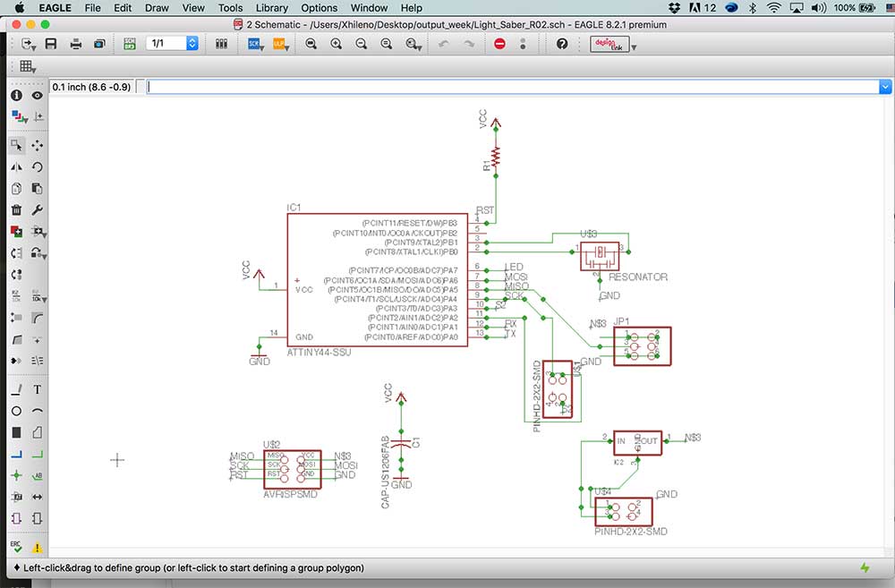895x588 pixels.
Task: Select the Text tool
Action: tap(37, 389)
